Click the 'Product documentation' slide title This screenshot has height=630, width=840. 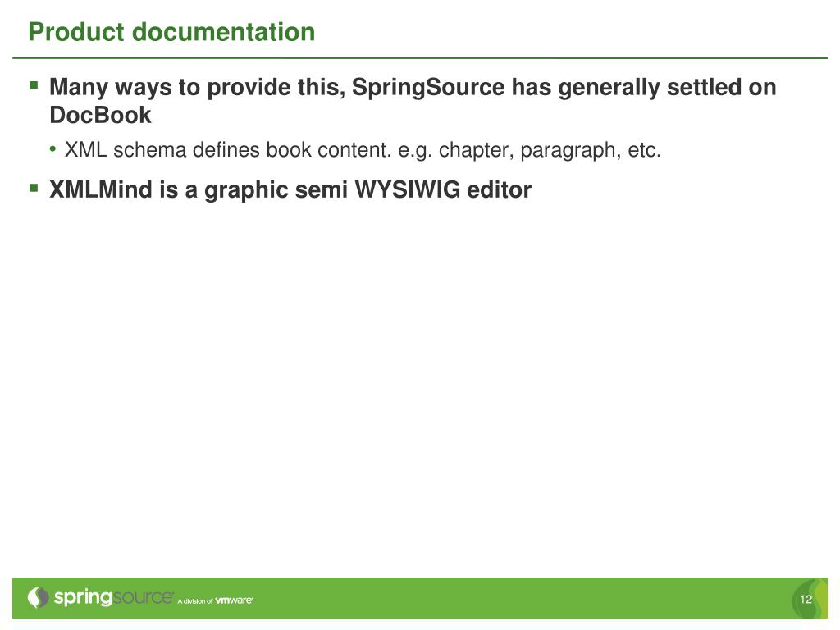click(x=171, y=32)
